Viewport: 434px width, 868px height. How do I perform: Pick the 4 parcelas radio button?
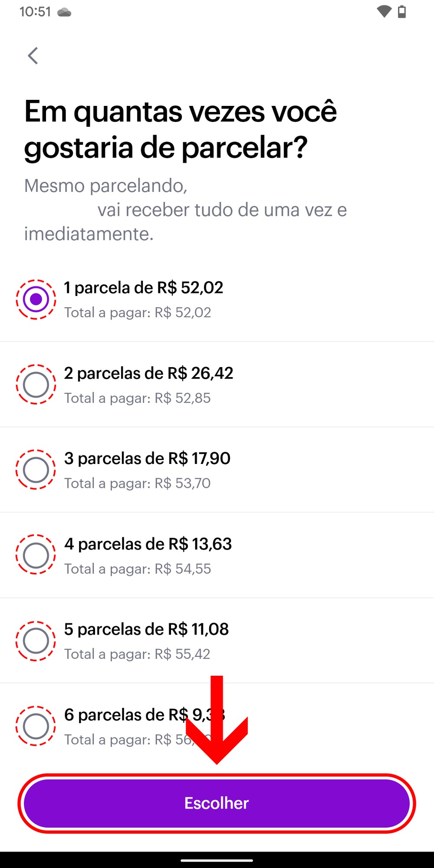(36, 555)
